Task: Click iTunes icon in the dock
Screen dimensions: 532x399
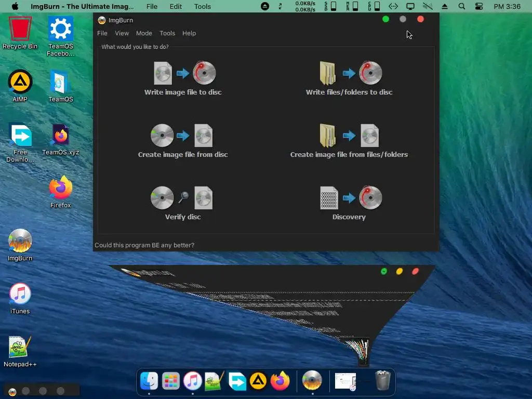Action: point(192,381)
